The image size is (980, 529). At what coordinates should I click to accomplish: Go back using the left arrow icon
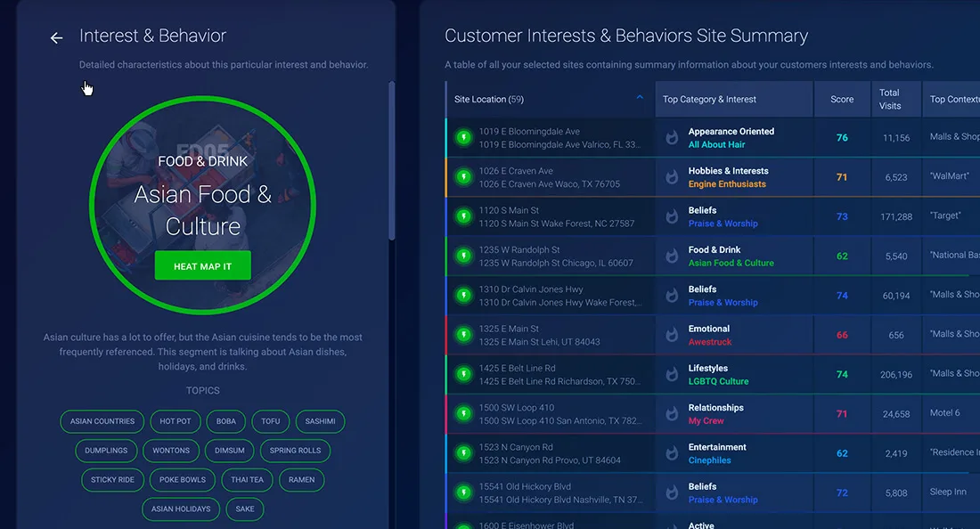[56, 38]
